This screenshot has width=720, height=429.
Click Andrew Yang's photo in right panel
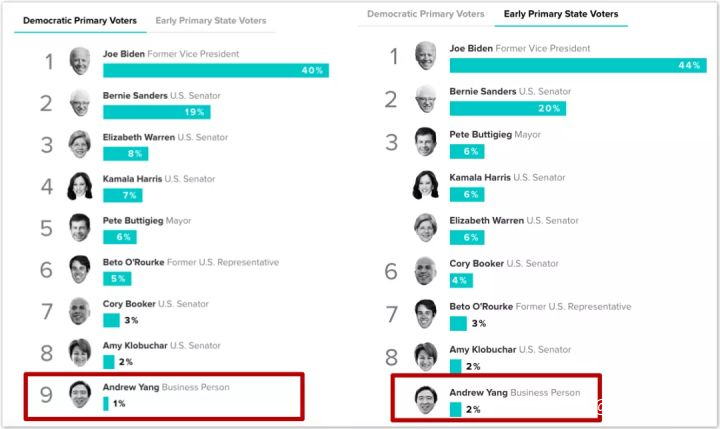coord(428,400)
